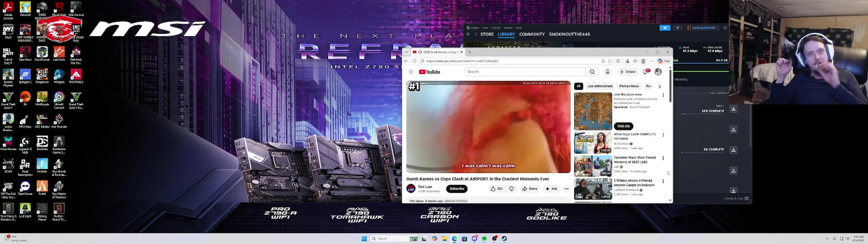Click the Steam announcements megaphone button
The width and height of the screenshot is (868, 244).
tap(665, 28)
